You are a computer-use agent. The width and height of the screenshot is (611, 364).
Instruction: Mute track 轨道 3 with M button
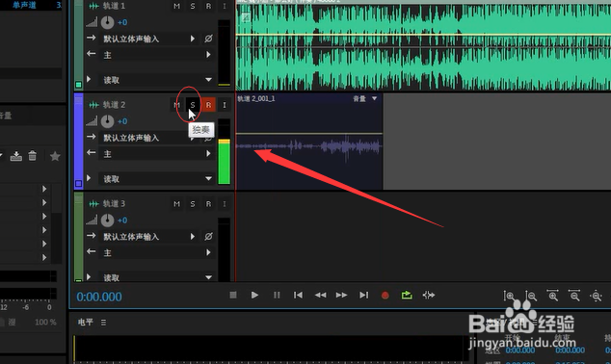click(176, 204)
